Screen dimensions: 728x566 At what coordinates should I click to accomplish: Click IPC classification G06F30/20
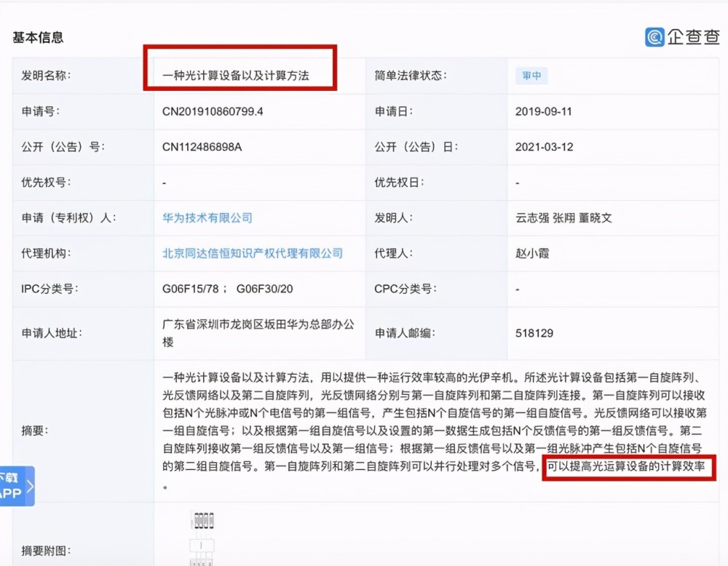pyautogui.click(x=265, y=289)
